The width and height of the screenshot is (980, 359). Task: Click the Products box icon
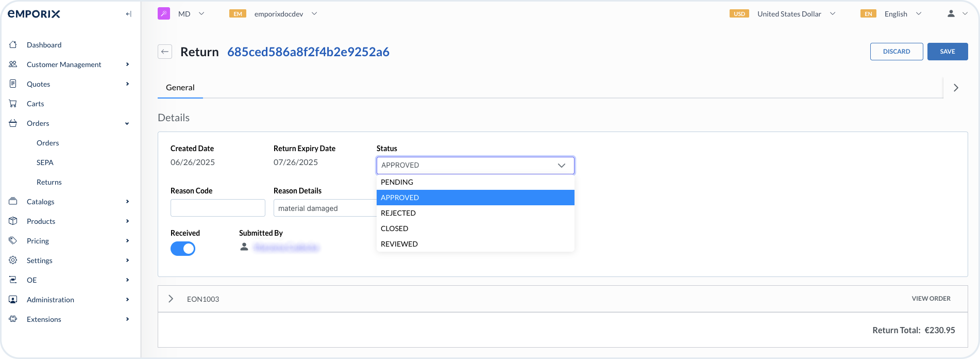pyautogui.click(x=13, y=221)
